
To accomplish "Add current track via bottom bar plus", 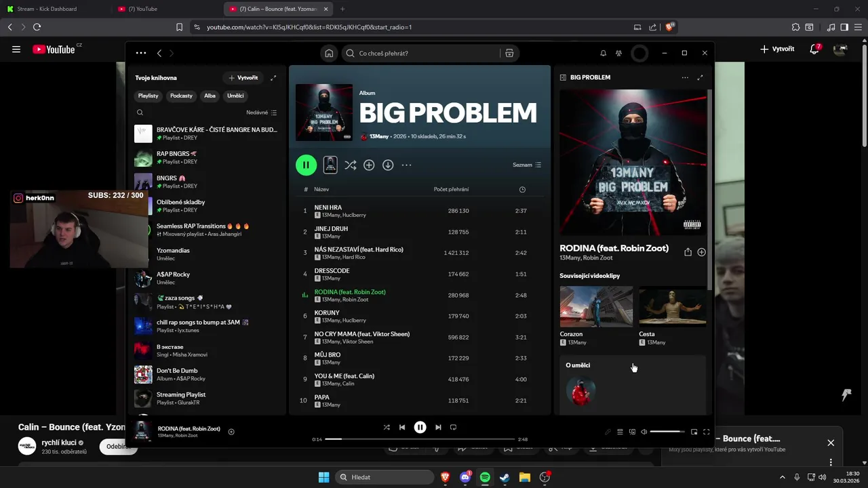I will click(231, 432).
